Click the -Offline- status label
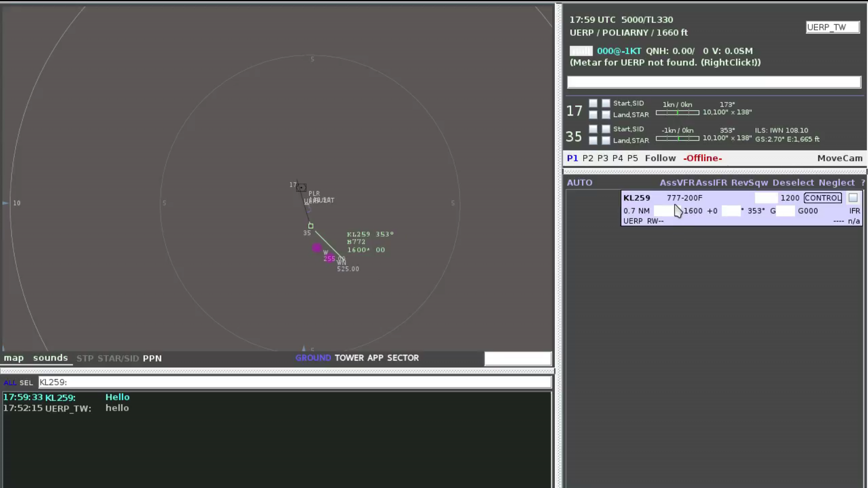The width and height of the screenshot is (868, 488). click(x=703, y=158)
